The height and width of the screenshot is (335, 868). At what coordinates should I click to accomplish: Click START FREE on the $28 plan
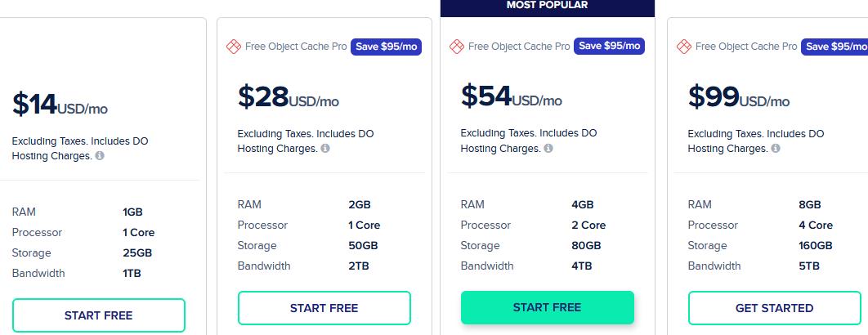(x=324, y=308)
